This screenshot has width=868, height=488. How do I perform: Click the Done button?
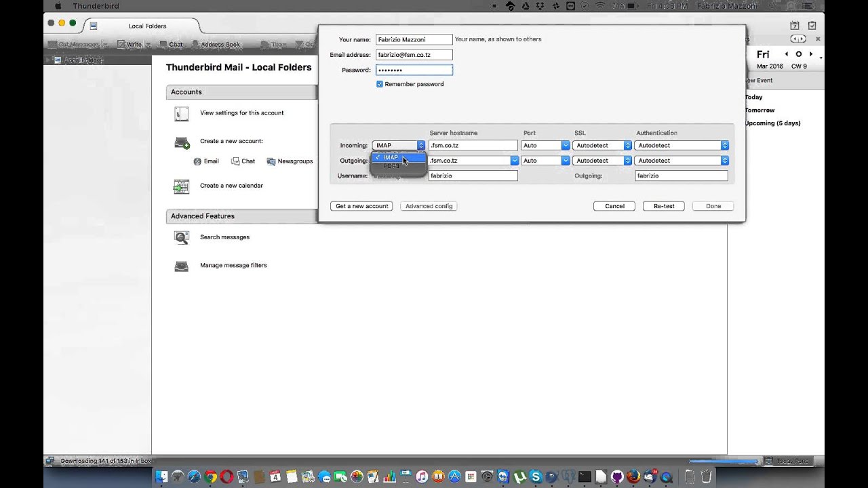pos(713,206)
